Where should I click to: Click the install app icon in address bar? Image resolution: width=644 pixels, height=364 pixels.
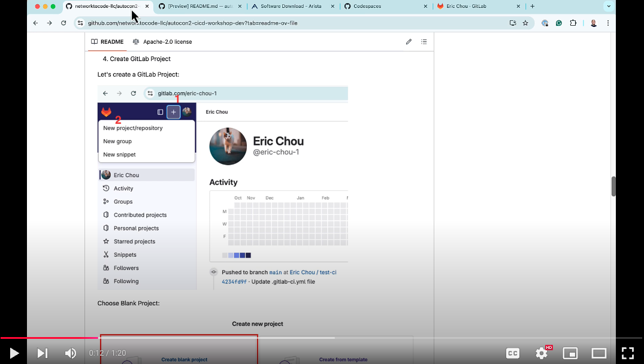click(513, 23)
